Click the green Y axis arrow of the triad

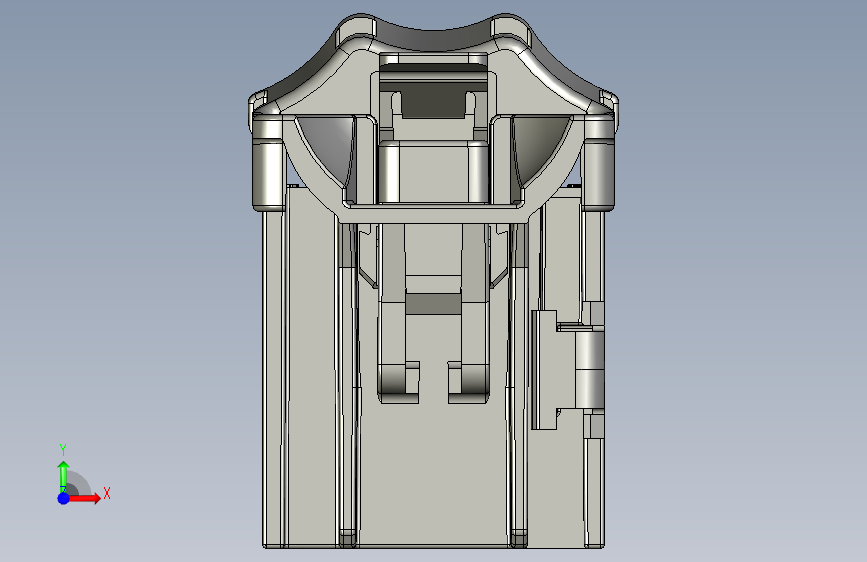[63, 476]
